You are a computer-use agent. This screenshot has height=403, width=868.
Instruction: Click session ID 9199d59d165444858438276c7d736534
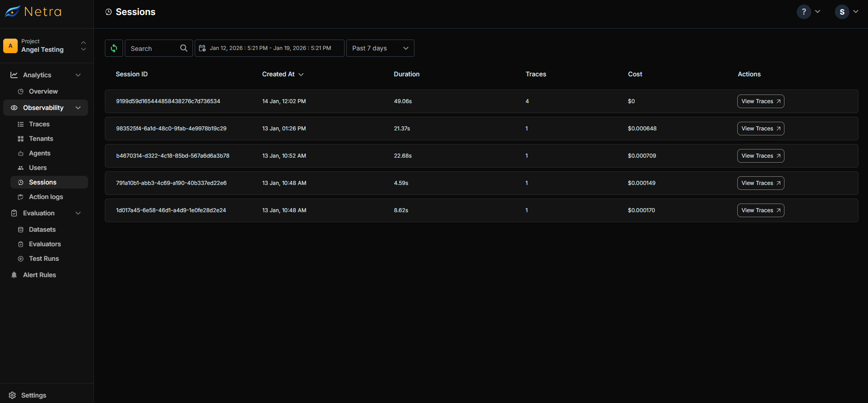click(168, 101)
